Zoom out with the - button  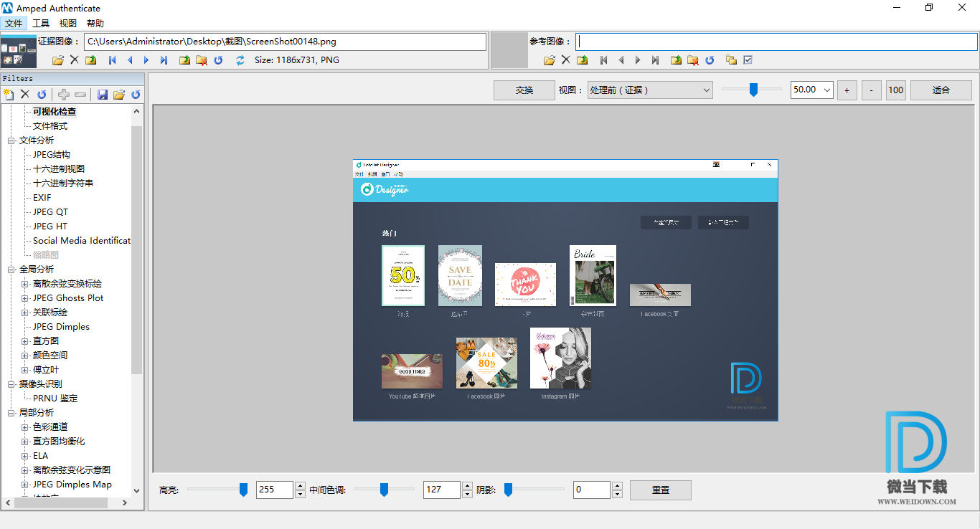click(872, 90)
